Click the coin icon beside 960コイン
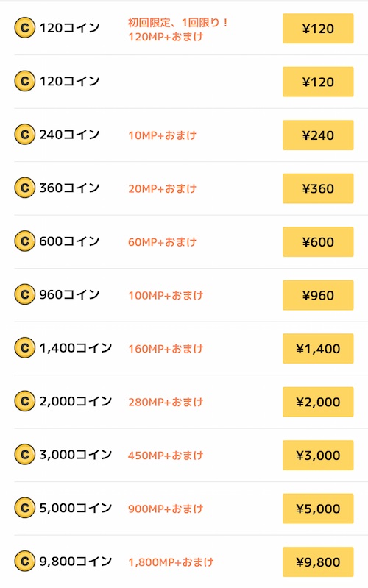Image resolution: width=368 pixels, height=588 pixels. tap(25, 294)
